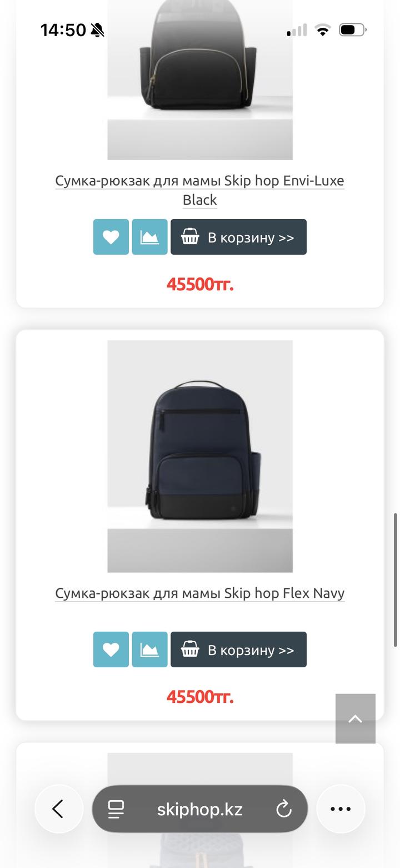Tap the skiphop.kz address field
The width and height of the screenshot is (400, 868).
[200, 809]
